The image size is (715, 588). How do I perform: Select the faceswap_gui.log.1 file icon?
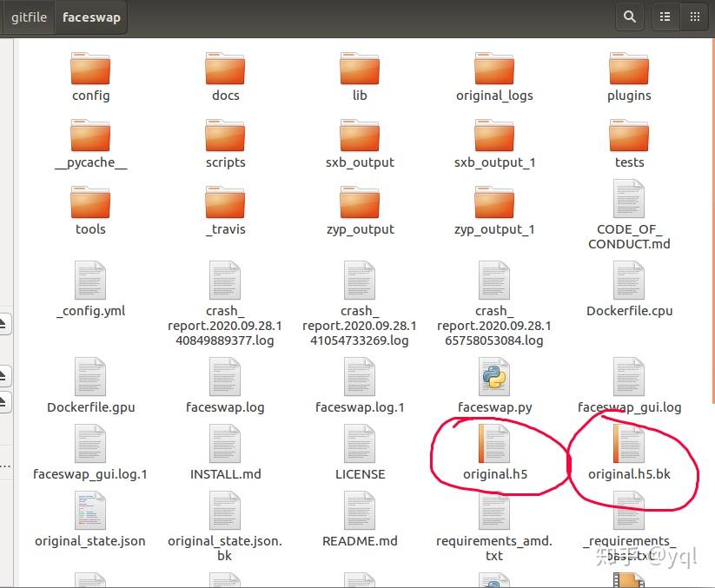click(90, 444)
